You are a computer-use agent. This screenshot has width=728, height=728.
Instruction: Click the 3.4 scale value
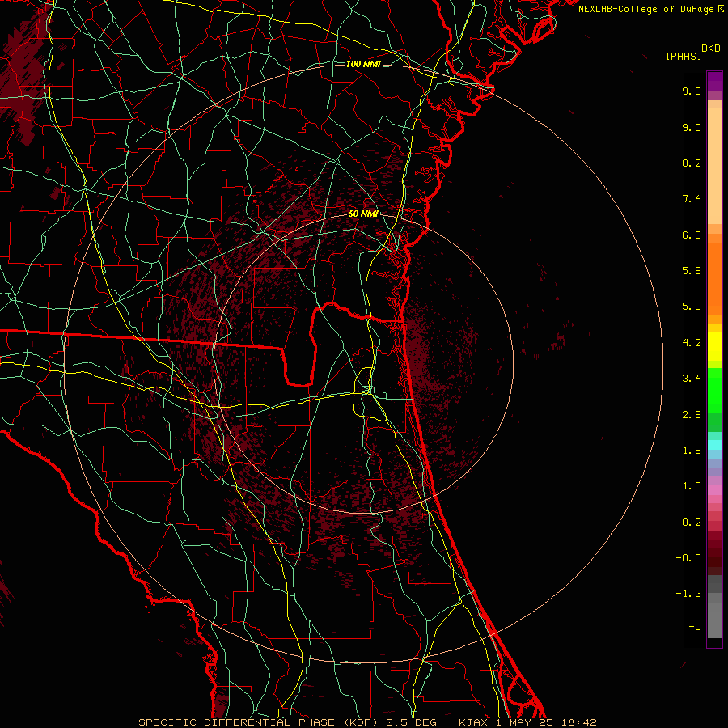[692, 379]
